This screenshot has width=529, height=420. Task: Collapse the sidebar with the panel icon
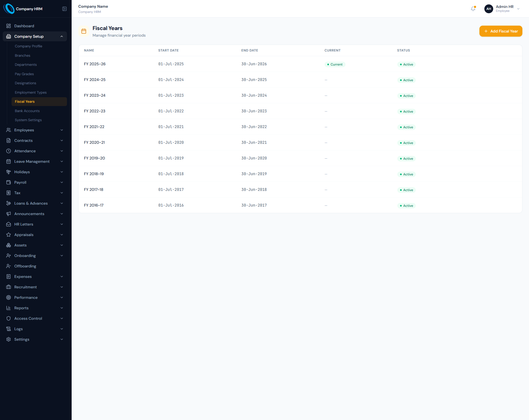(x=64, y=9)
